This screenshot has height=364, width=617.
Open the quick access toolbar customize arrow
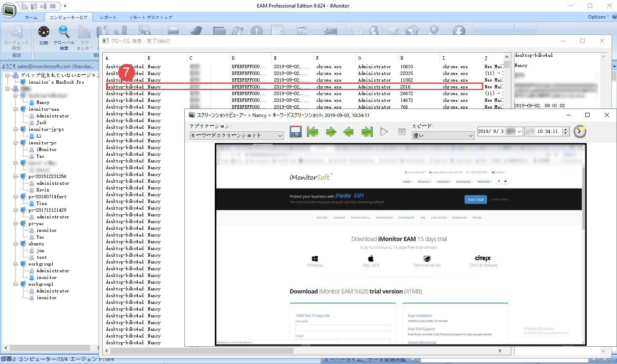(x=65, y=6)
